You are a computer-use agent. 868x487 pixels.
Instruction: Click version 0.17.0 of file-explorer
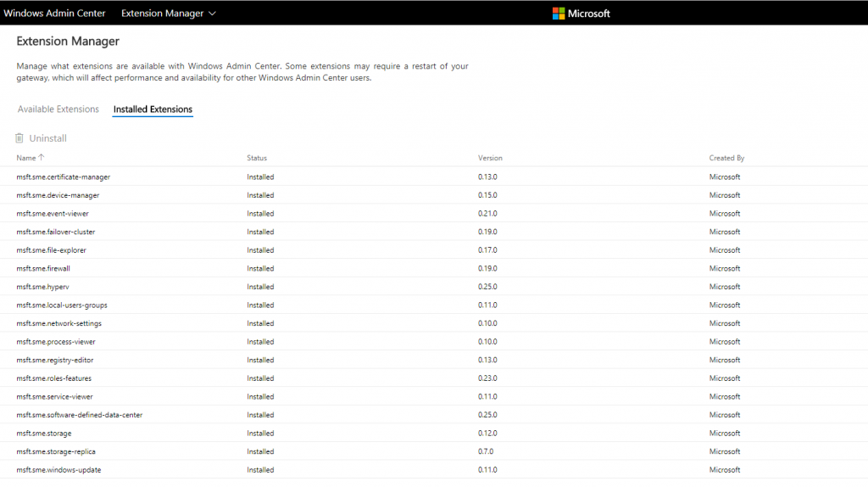click(487, 250)
